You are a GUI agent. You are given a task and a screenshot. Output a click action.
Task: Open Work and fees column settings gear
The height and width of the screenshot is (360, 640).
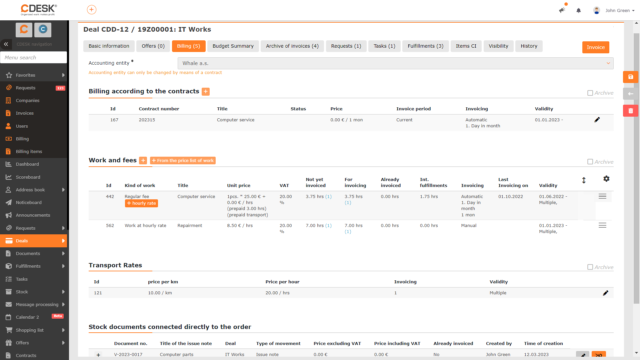point(606,179)
